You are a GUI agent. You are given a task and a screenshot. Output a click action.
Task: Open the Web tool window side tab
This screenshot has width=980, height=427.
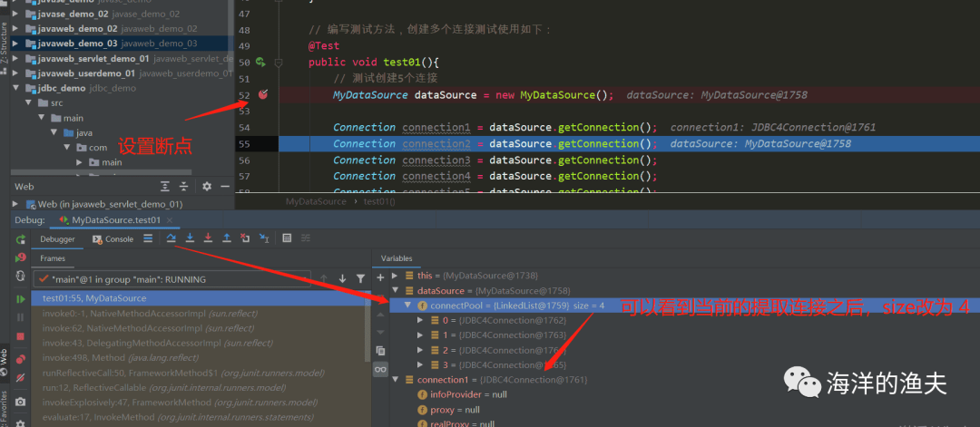click(x=5, y=362)
